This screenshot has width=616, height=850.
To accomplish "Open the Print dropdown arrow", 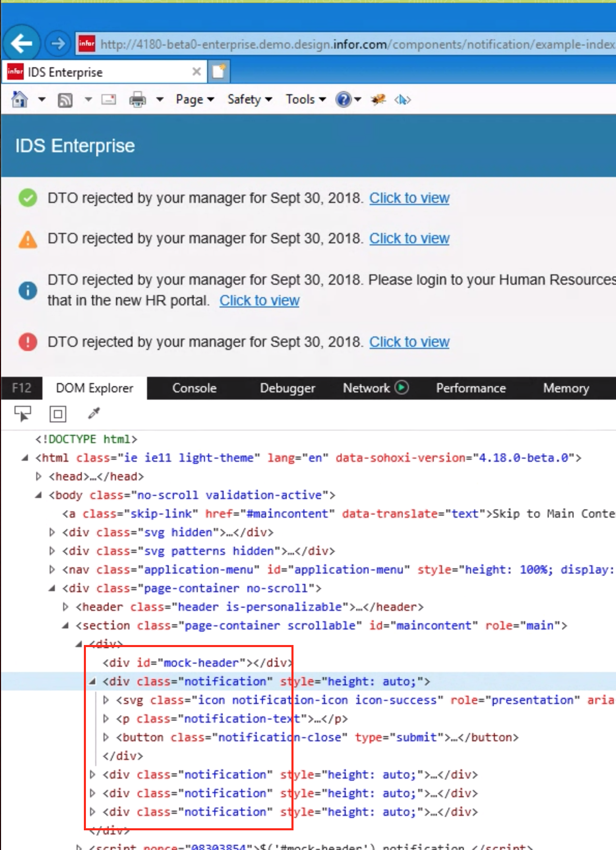I will click(160, 99).
